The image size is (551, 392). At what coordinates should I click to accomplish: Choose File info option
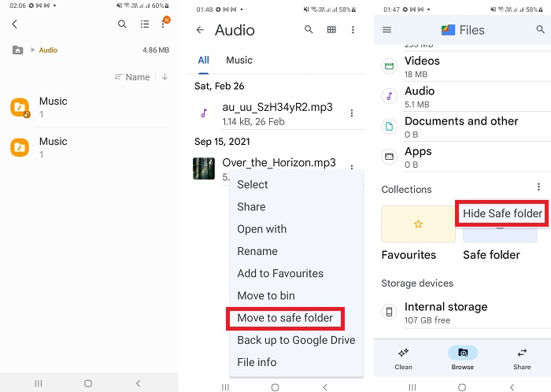[x=257, y=362]
